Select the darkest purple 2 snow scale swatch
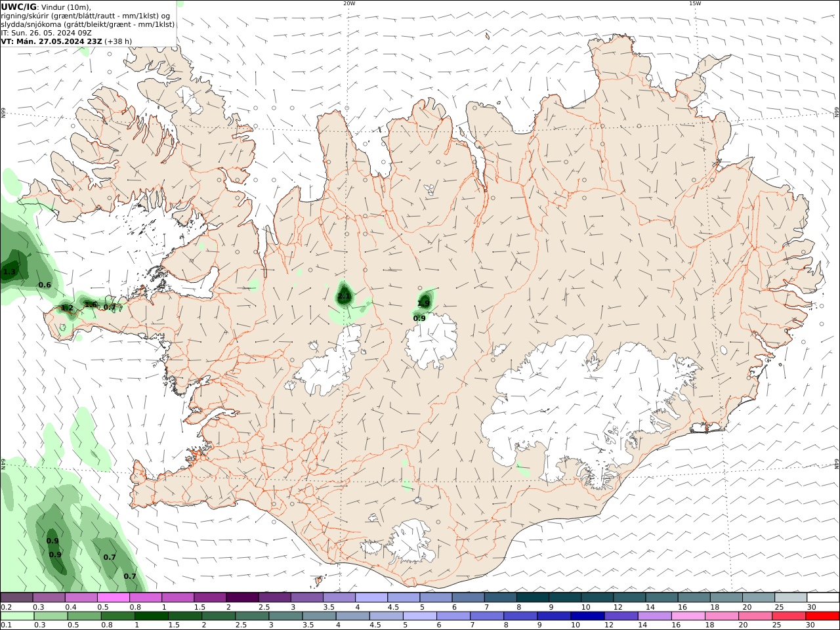 click(242, 597)
